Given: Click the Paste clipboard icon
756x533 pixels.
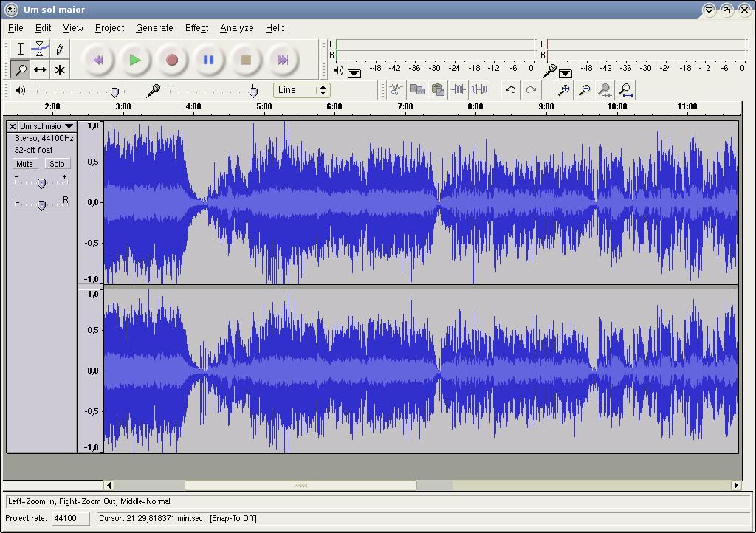Looking at the screenshot, I should click(438, 89).
